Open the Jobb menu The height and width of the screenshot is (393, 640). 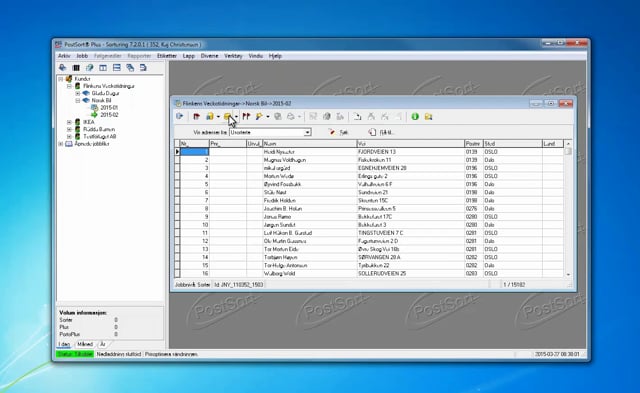tap(82, 56)
